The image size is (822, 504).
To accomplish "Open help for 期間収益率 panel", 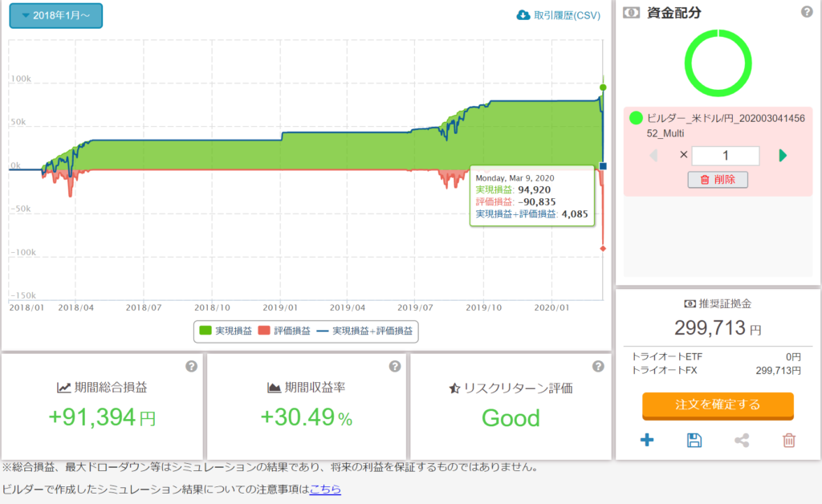I will tap(395, 367).
